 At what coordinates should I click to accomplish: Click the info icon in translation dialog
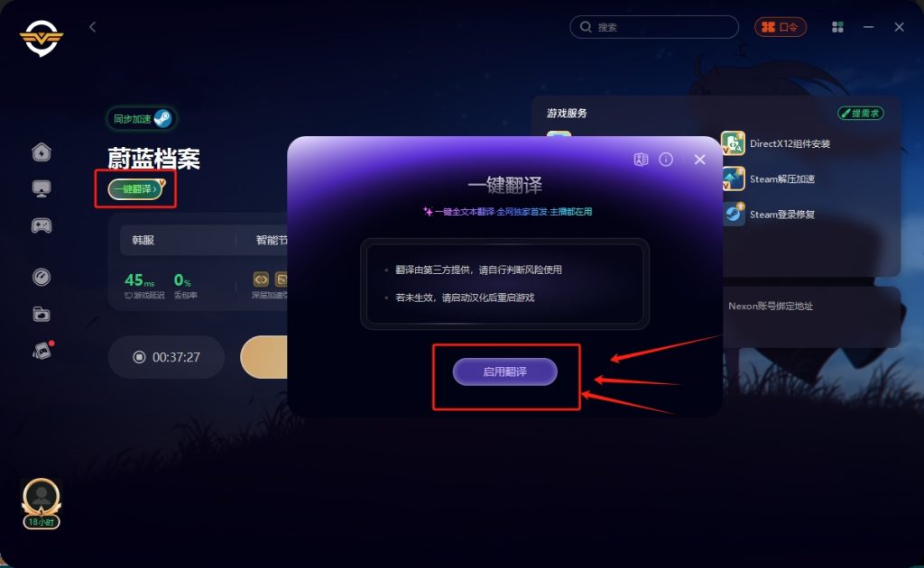[x=666, y=160]
